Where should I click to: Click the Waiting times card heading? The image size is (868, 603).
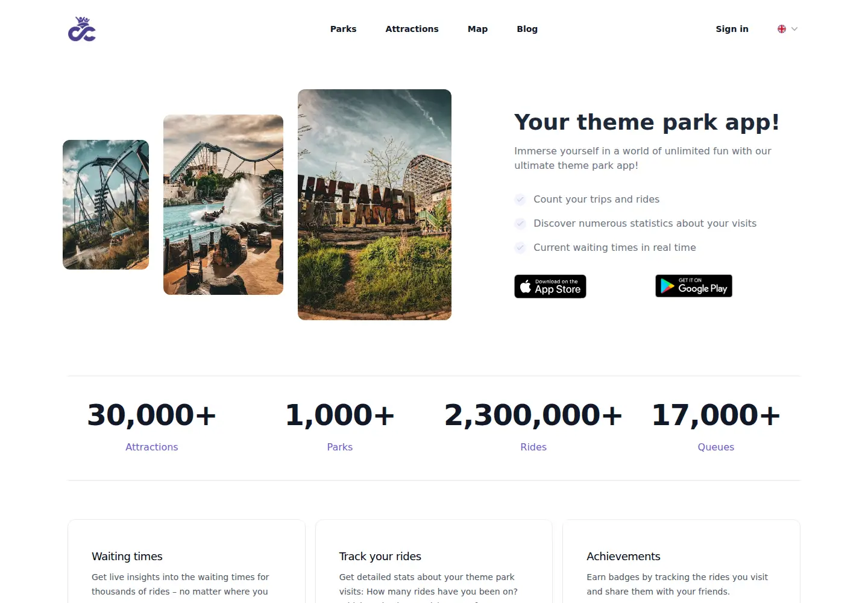coord(127,556)
